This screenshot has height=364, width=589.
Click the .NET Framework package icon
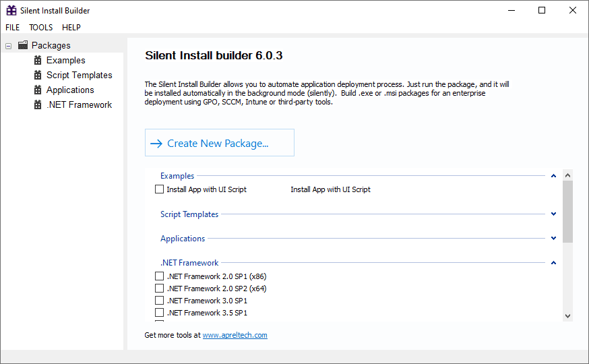point(38,104)
